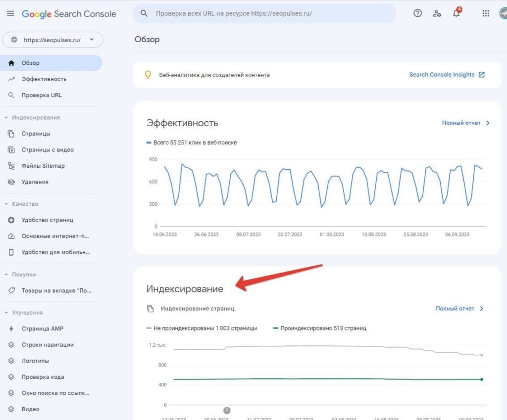Click the phone icon beside Удобство для мобильн...
The height and width of the screenshot is (420, 507).
(11, 252)
